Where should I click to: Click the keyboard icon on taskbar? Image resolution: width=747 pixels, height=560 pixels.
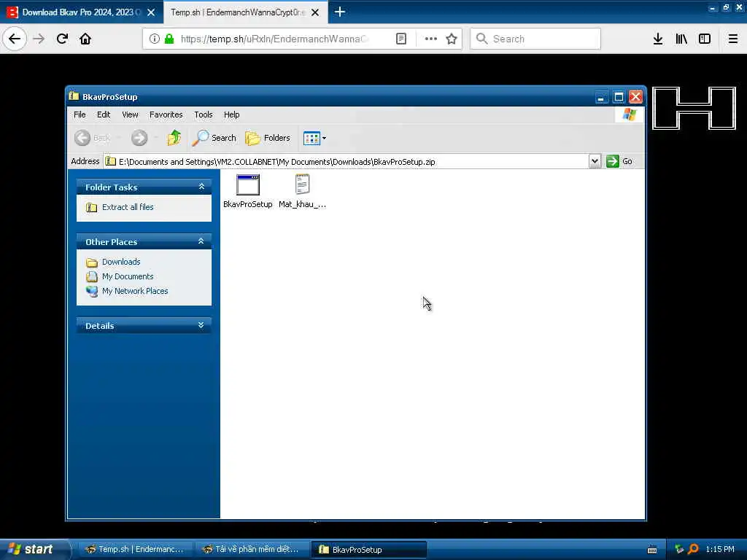pyautogui.click(x=652, y=550)
